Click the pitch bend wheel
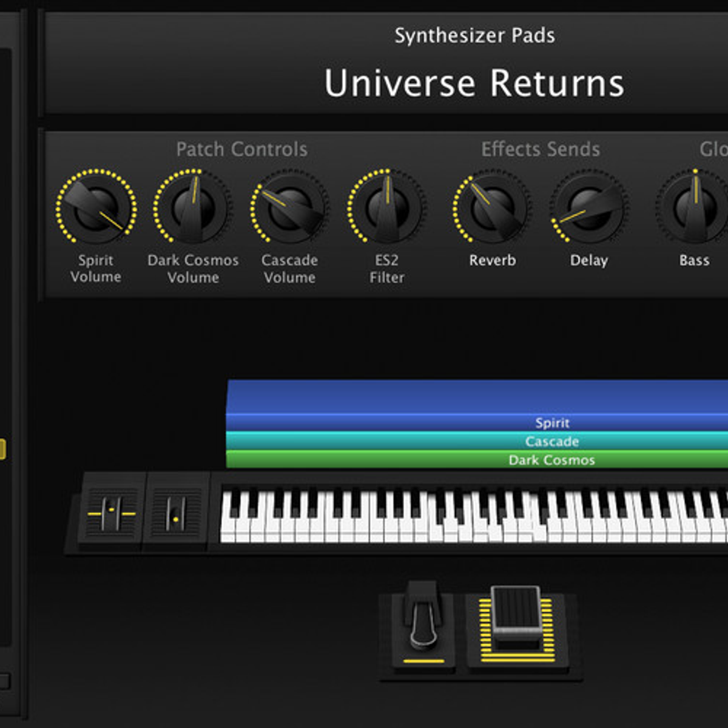Image resolution: width=728 pixels, height=728 pixels. (x=111, y=511)
